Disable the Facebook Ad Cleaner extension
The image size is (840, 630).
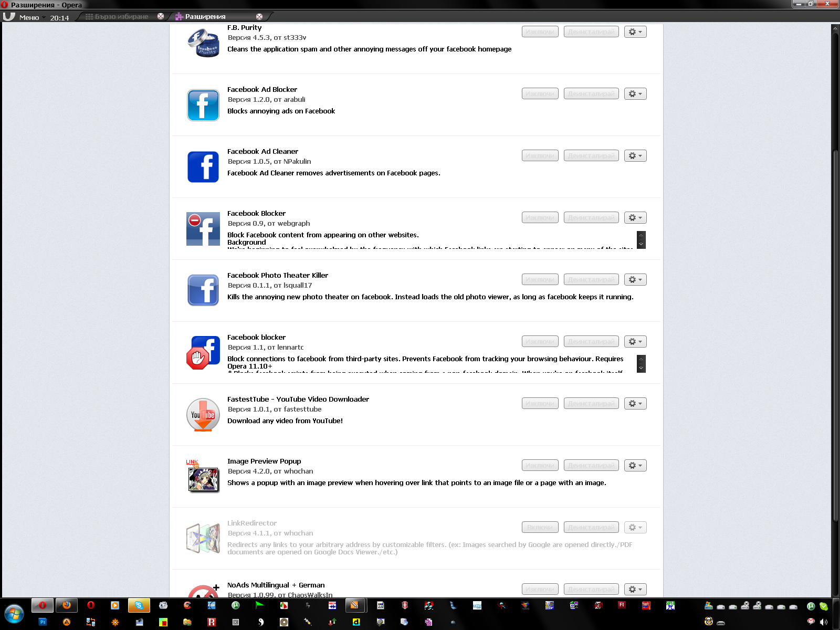tap(540, 156)
